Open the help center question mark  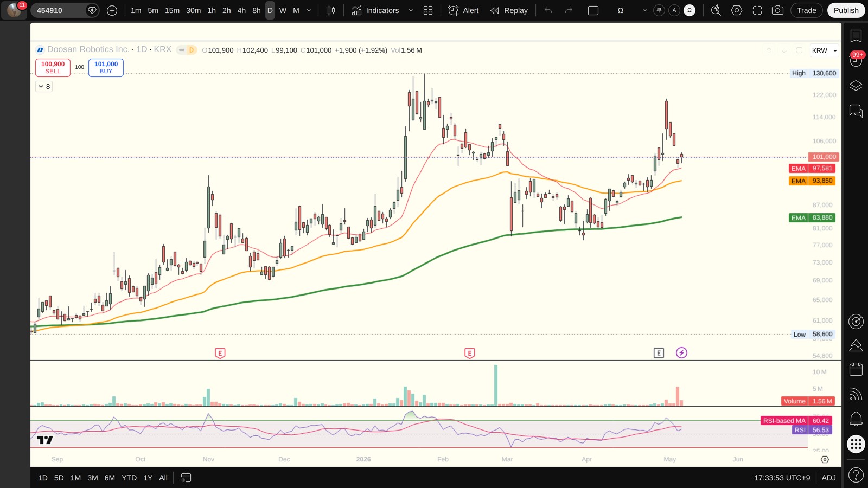pyautogui.click(x=856, y=476)
